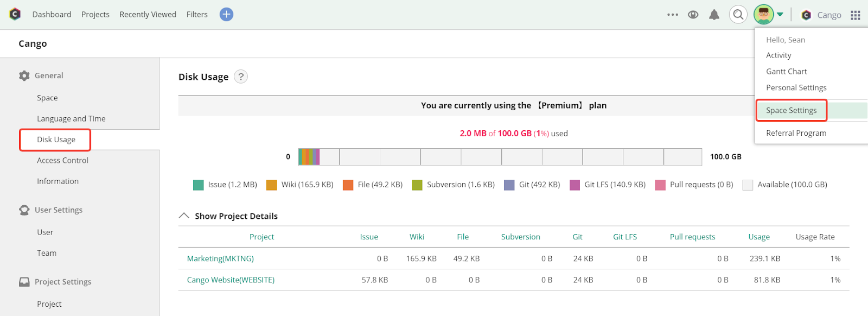Click the Backlog logo in top bar
Viewport: 868px width, 316px height.
tap(15, 14)
